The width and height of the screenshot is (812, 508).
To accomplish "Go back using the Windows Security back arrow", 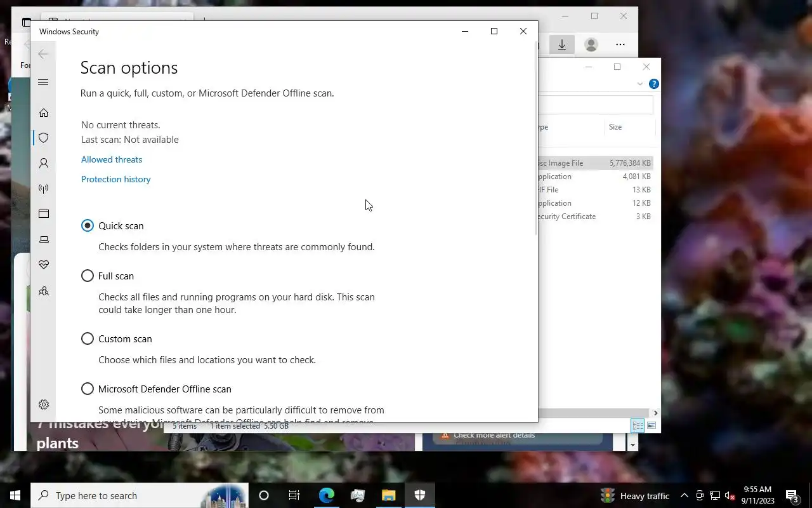I will click(43, 55).
